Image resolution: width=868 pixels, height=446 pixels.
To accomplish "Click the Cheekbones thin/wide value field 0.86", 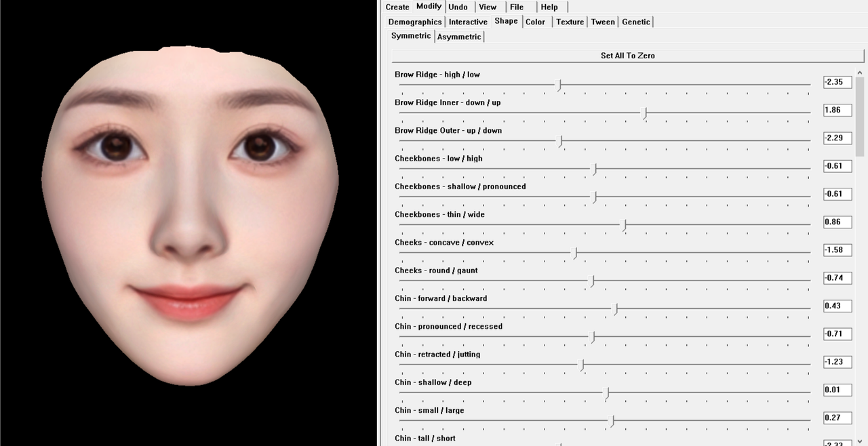I will 837,222.
